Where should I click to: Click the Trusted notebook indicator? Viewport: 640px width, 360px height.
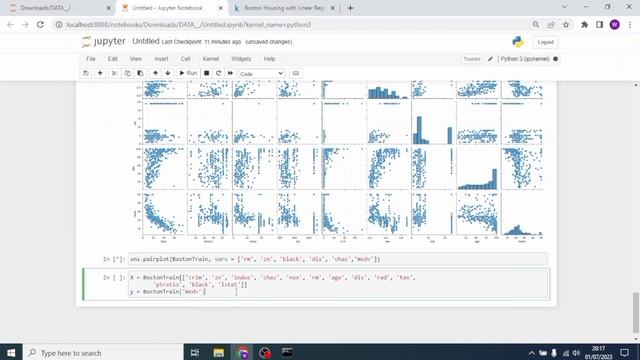[x=472, y=59]
